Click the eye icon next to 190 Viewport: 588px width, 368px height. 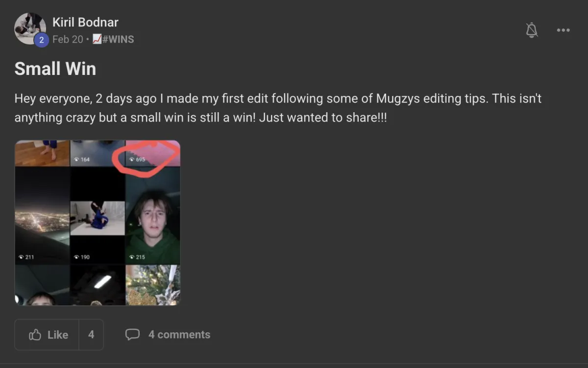tap(76, 257)
